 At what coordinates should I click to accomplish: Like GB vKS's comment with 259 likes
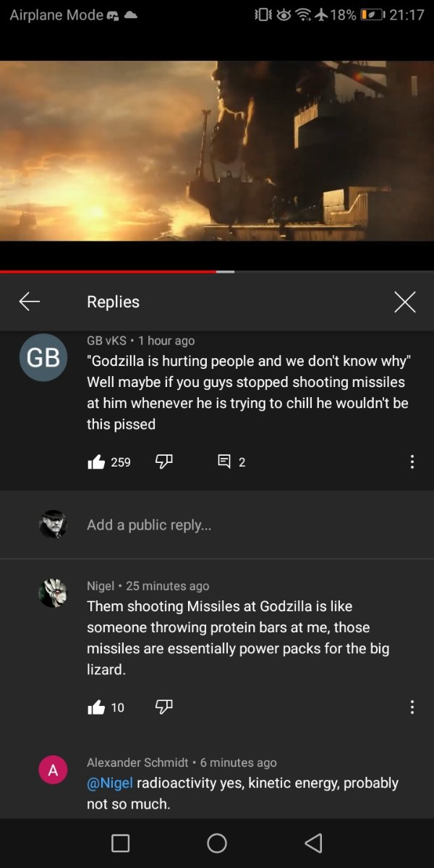96,462
